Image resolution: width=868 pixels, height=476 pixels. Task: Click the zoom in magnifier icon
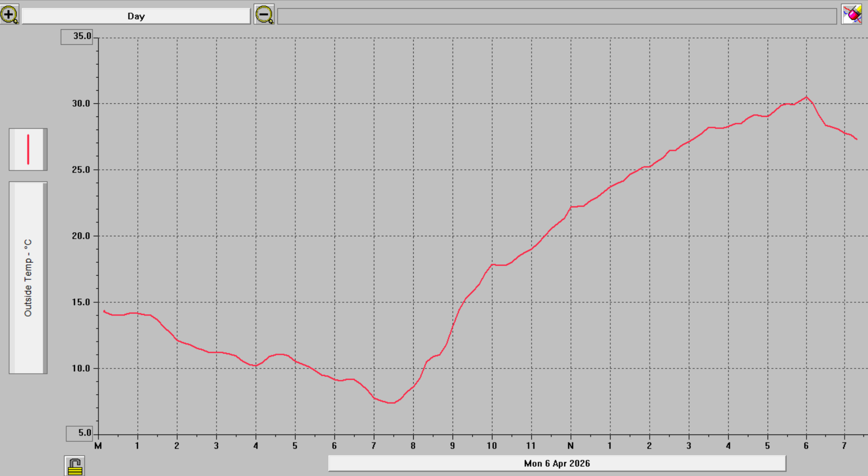pos(9,14)
